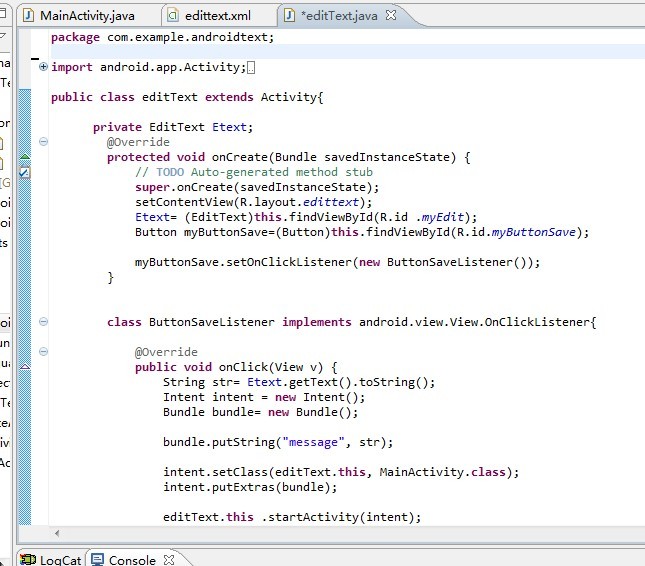Expand the folded import statements
Screen dimensions: 645x566
[x=43, y=67]
